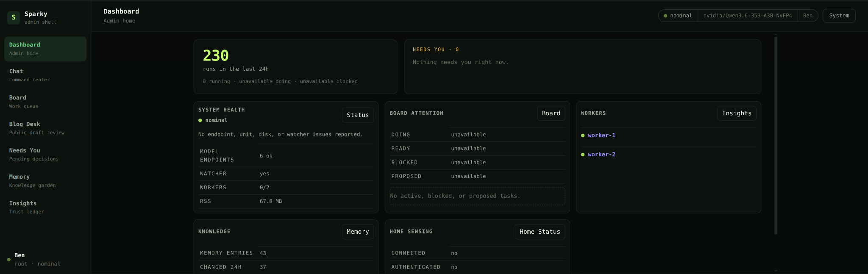Click the BLOCKED row unavailable value
868x274 pixels.
click(468, 163)
